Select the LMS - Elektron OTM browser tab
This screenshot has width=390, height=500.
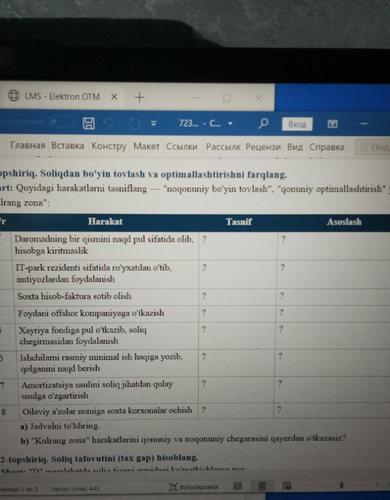(x=63, y=96)
